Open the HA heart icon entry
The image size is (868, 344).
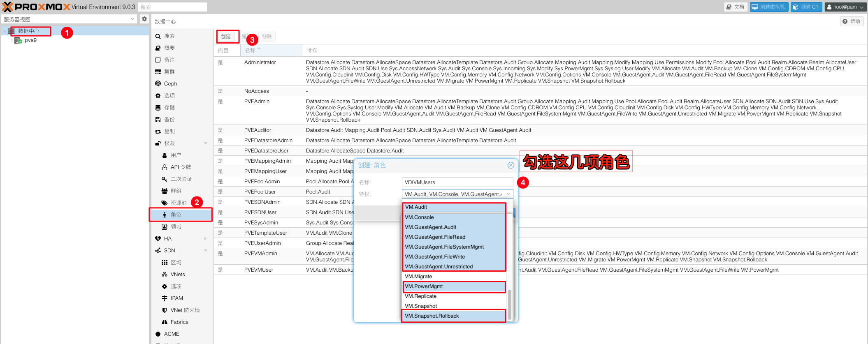pos(158,239)
